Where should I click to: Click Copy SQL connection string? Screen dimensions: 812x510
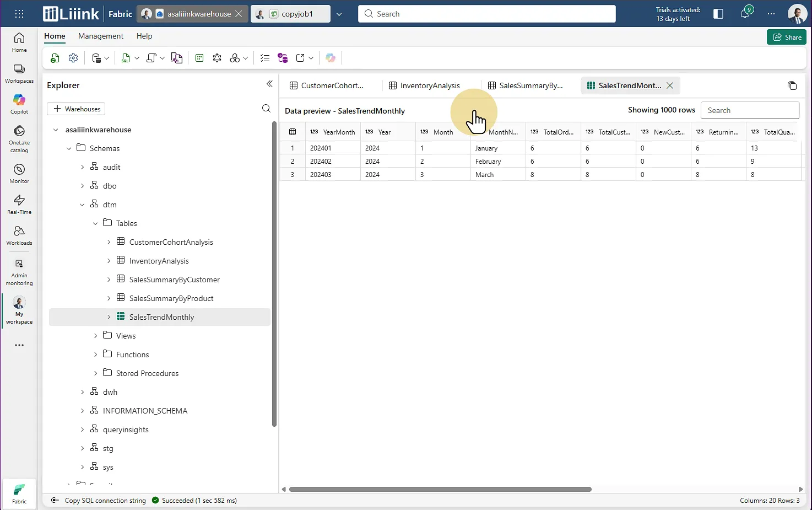point(105,501)
